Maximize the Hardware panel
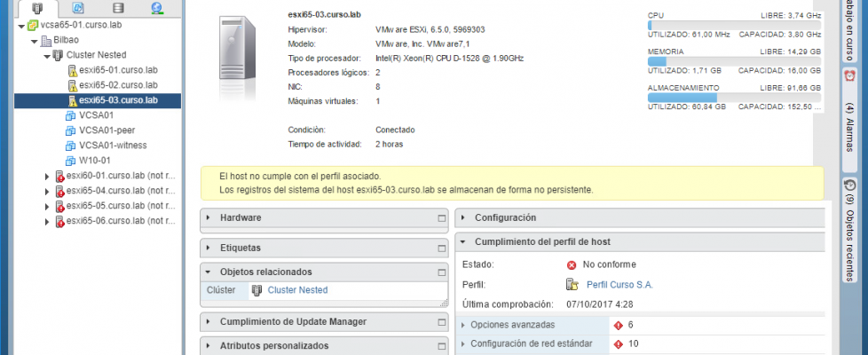The height and width of the screenshot is (355, 868). [x=441, y=218]
